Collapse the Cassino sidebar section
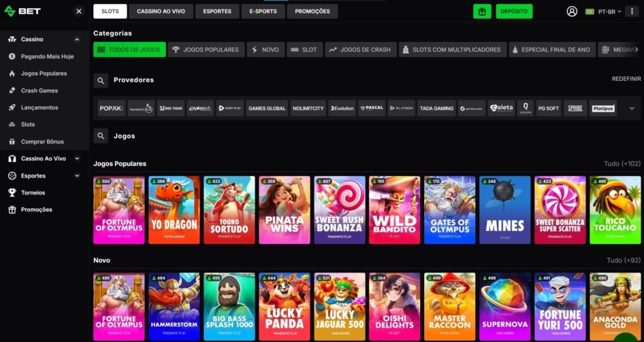The height and width of the screenshot is (342, 644). pyautogui.click(x=77, y=39)
